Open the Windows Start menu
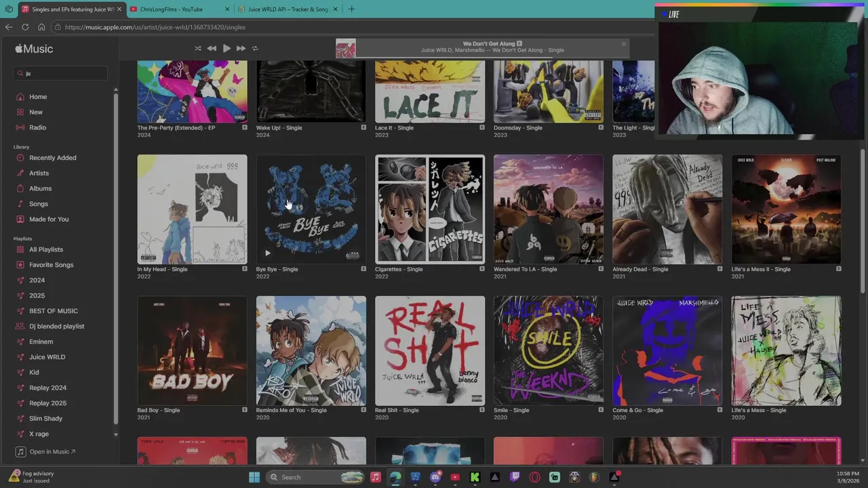 (254, 477)
